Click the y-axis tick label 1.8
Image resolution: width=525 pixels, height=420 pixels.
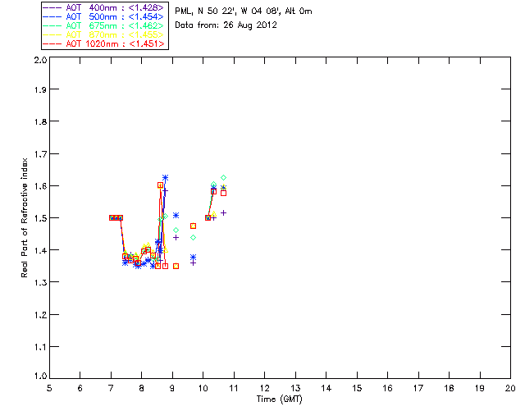tap(40, 121)
